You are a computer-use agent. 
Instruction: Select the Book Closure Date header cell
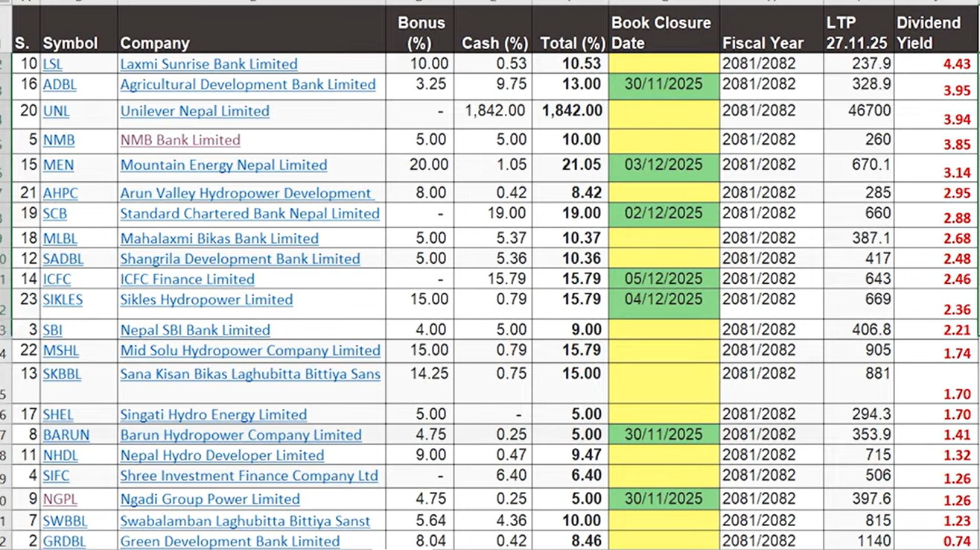point(662,33)
